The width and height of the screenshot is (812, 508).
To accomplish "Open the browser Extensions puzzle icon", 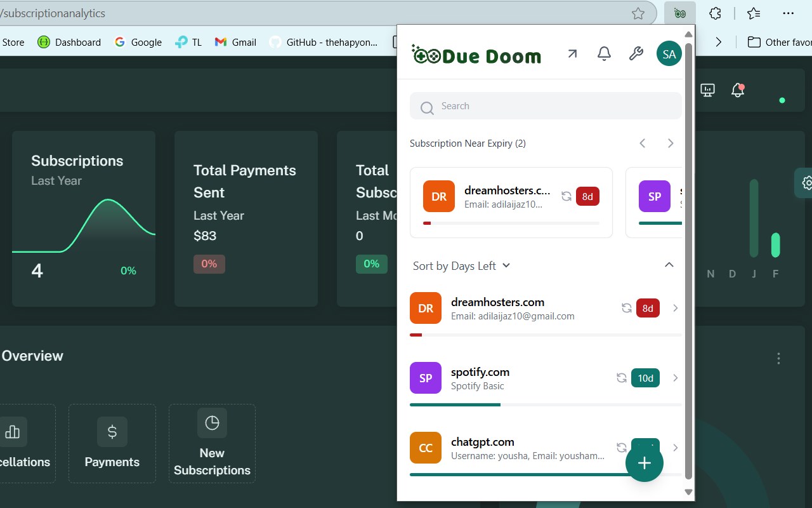I will (x=715, y=13).
